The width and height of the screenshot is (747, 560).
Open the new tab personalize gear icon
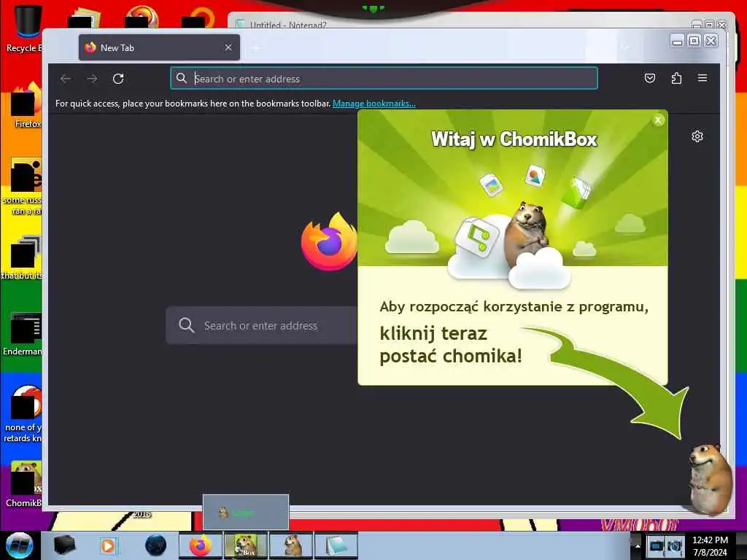click(x=697, y=136)
